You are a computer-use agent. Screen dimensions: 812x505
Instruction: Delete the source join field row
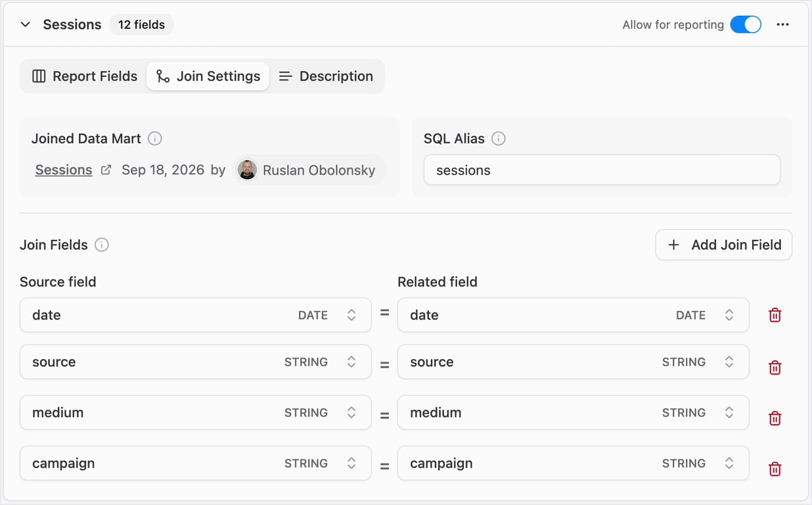(775, 367)
